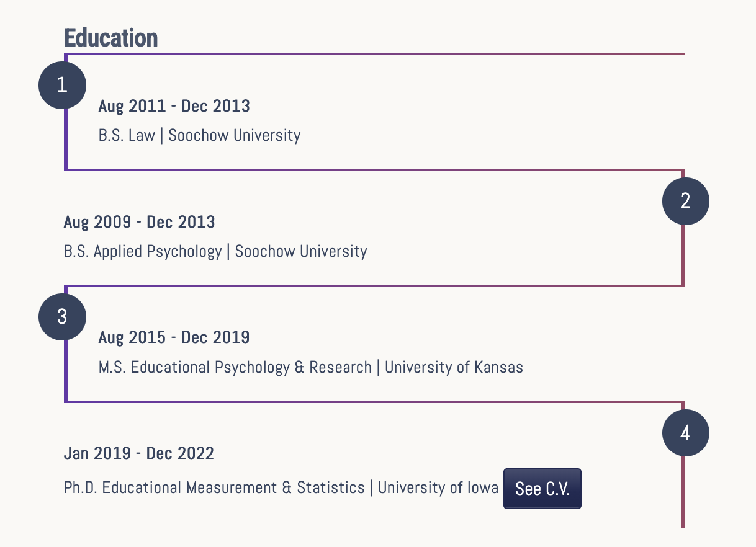Click the University of Iowa text
Viewport: 756px width, 547px height.
(438, 487)
